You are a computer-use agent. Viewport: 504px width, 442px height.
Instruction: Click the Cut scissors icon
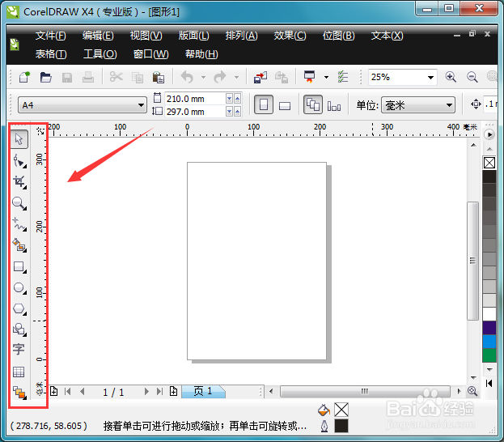[x=116, y=77]
